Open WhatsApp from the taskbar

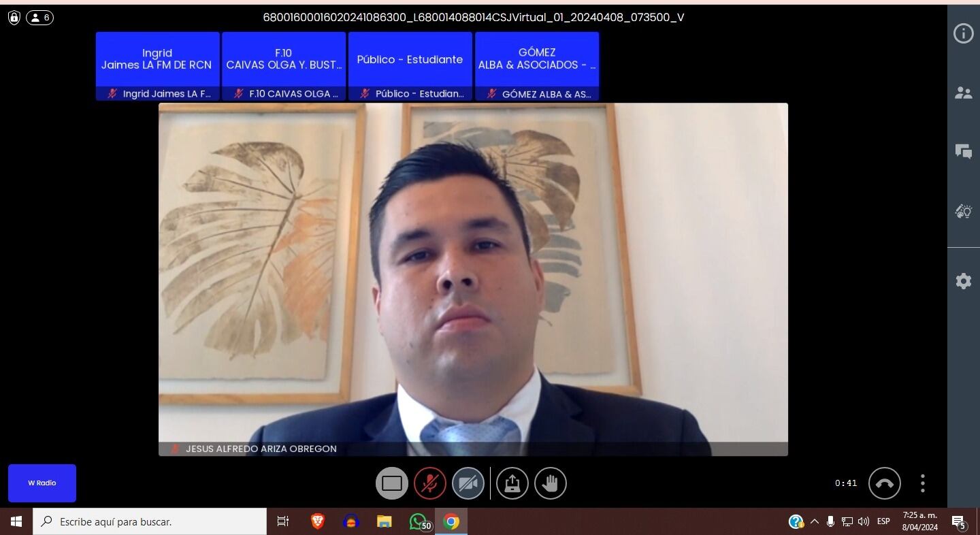tap(419, 521)
